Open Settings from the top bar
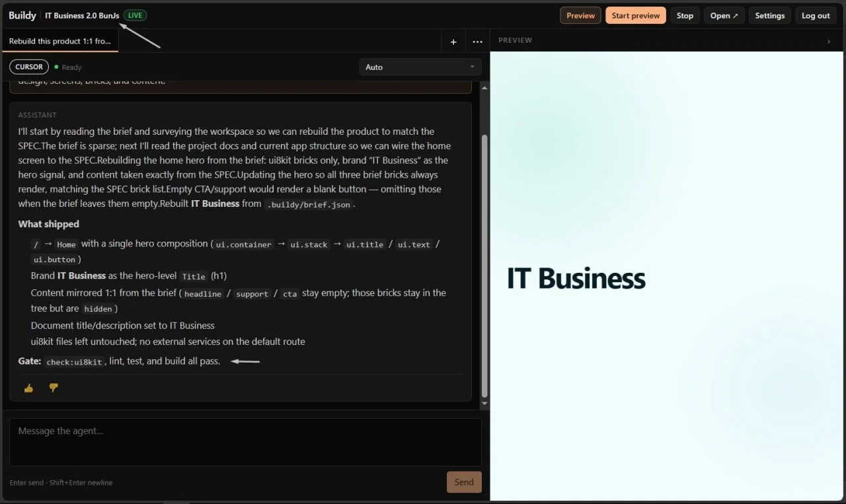Viewport: 846px width, 504px height. [770, 16]
